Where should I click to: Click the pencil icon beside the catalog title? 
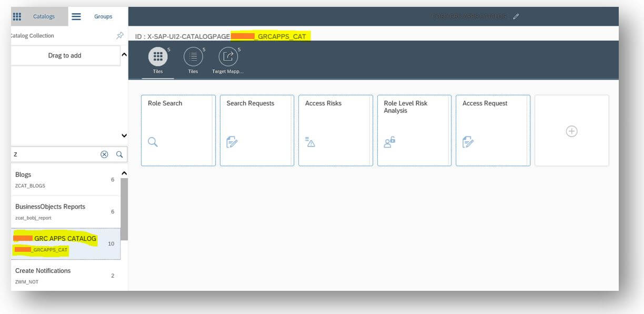516,16
